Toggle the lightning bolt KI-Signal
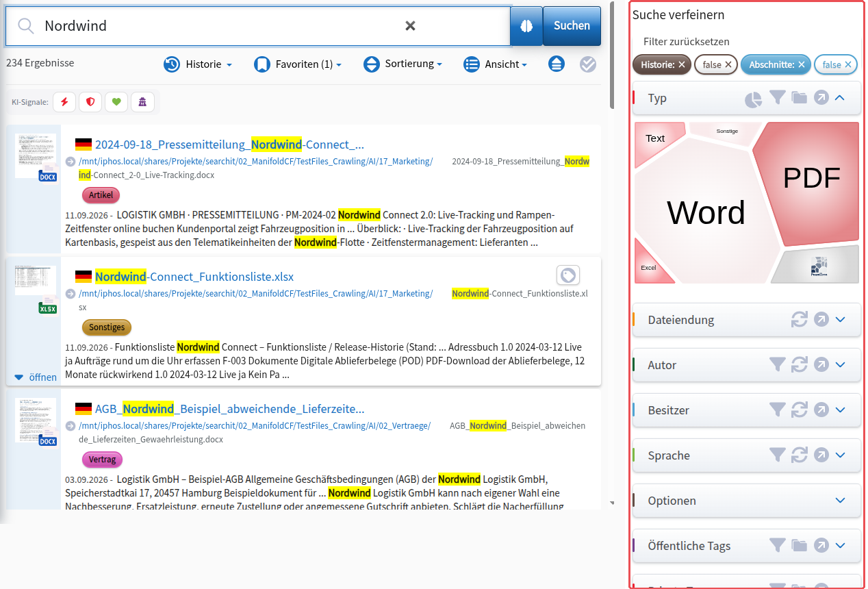The height and width of the screenshot is (589, 868). [64, 102]
